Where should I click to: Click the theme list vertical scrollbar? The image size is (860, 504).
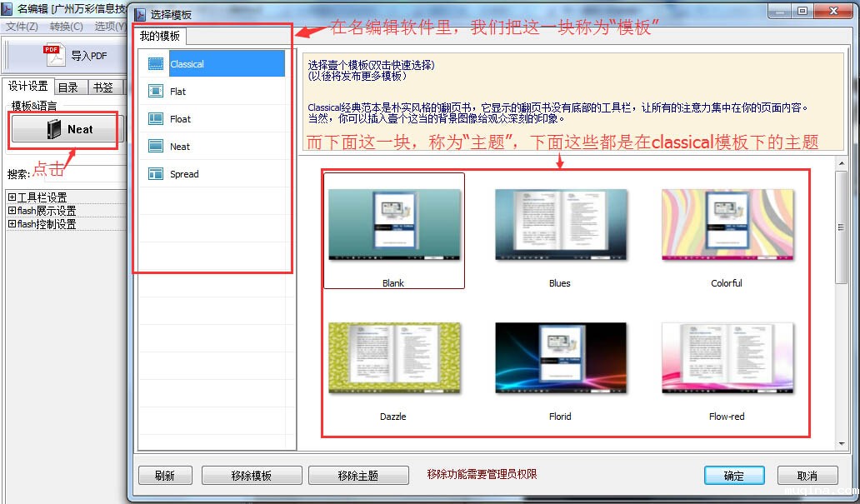point(842,250)
